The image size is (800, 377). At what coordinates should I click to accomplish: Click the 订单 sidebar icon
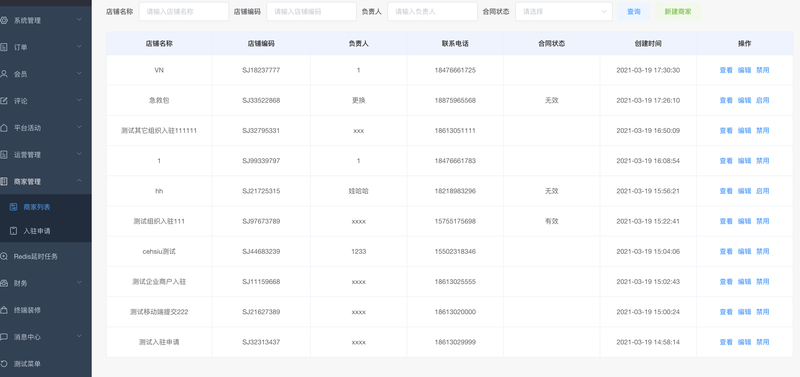4,47
